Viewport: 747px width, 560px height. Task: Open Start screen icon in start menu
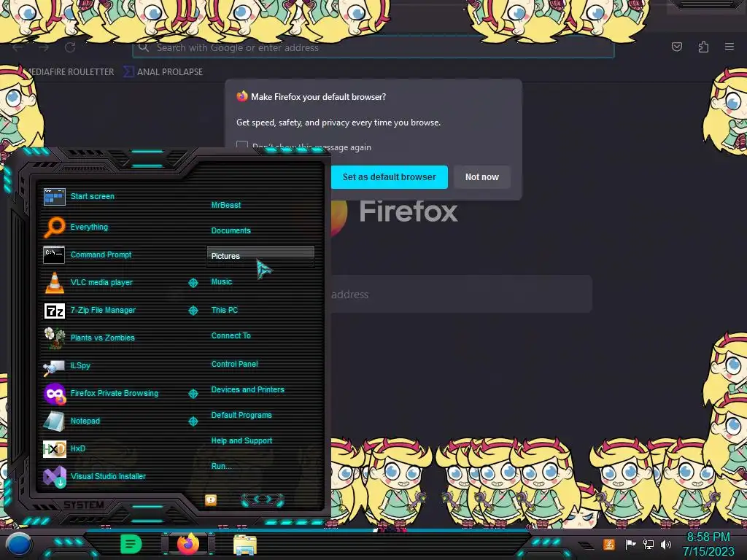point(54,196)
